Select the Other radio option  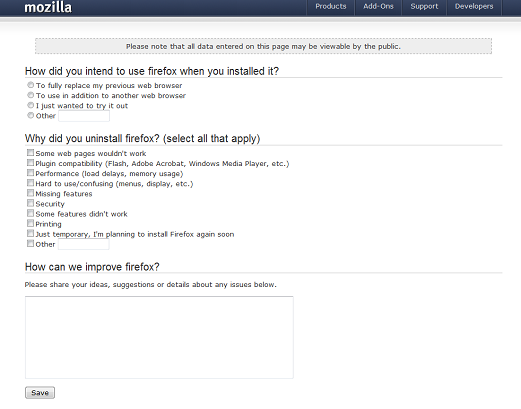(30, 115)
